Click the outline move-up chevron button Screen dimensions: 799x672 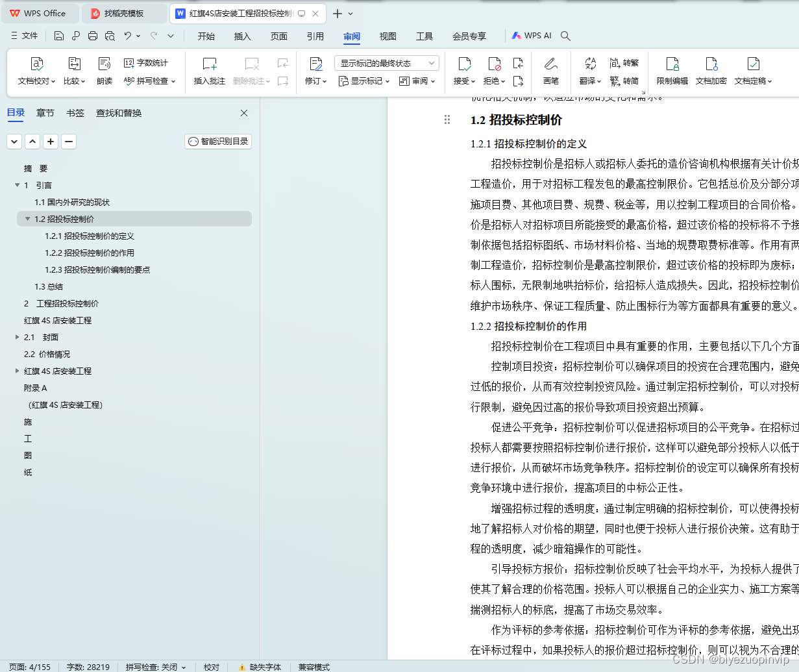(32, 142)
